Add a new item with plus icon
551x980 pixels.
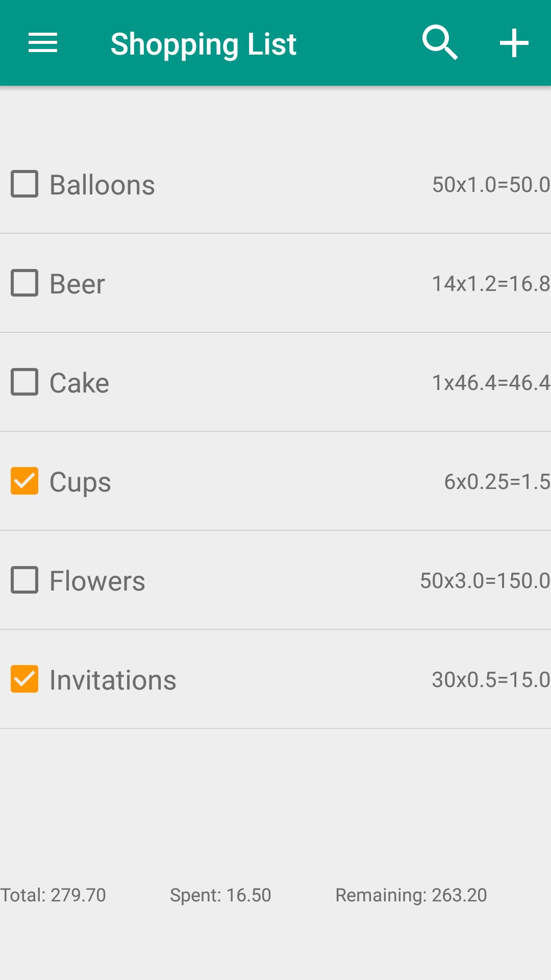point(514,43)
